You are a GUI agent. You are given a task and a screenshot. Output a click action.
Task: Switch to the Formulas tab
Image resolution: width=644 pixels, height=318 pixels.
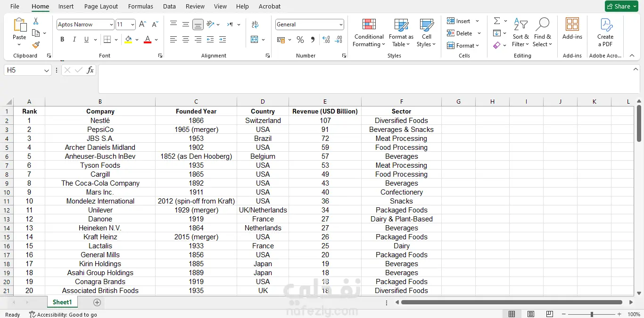click(x=140, y=6)
